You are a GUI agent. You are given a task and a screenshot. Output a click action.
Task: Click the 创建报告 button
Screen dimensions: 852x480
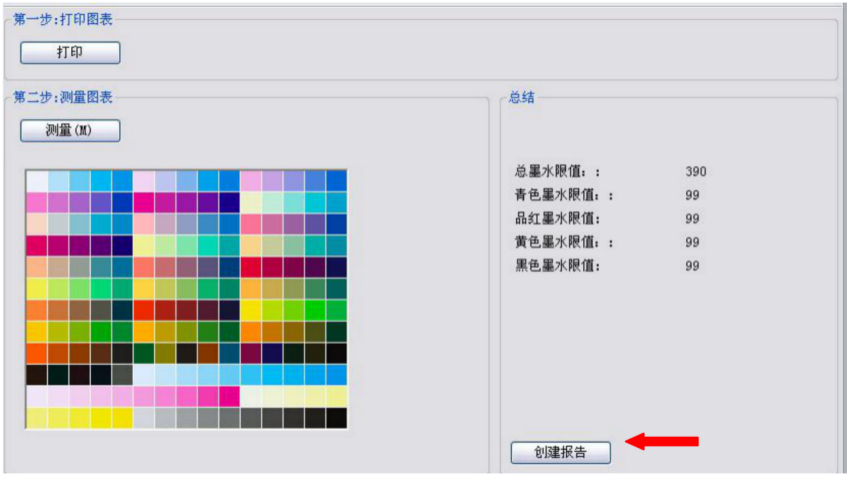click(x=560, y=452)
